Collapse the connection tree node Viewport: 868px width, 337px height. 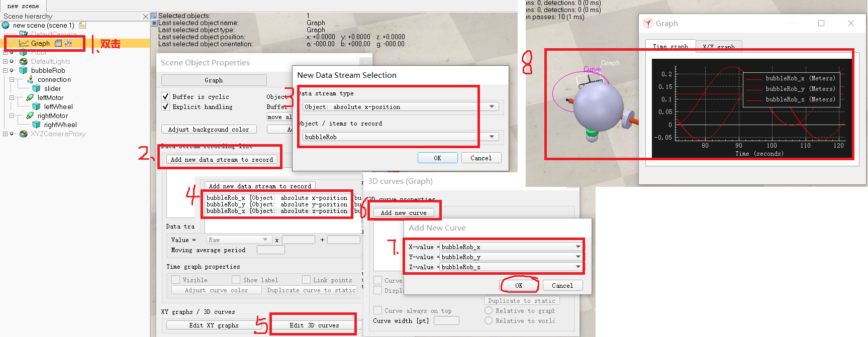[x=12, y=79]
